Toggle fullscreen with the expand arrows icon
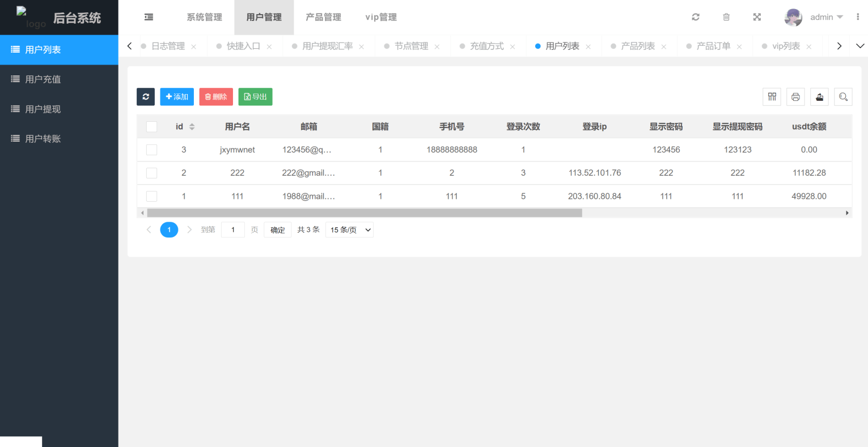The width and height of the screenshot is (868, 447). point(757,17)
